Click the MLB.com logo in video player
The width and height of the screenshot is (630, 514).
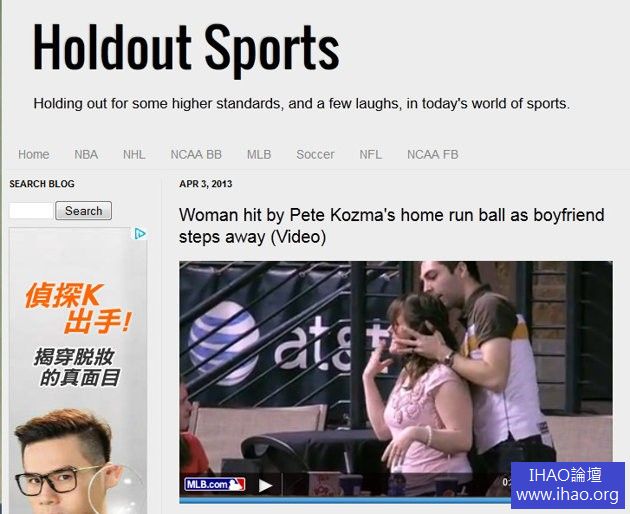(215, 485)
